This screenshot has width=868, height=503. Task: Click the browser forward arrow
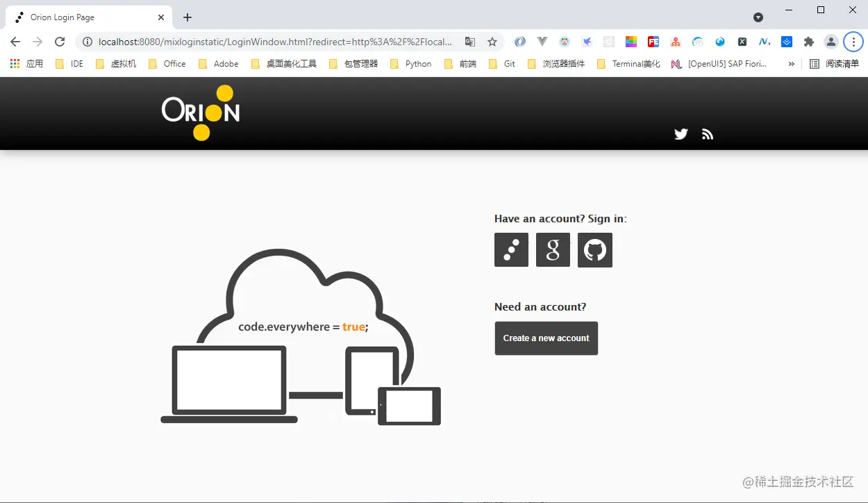pyautogui.click(x=37, y=42)
